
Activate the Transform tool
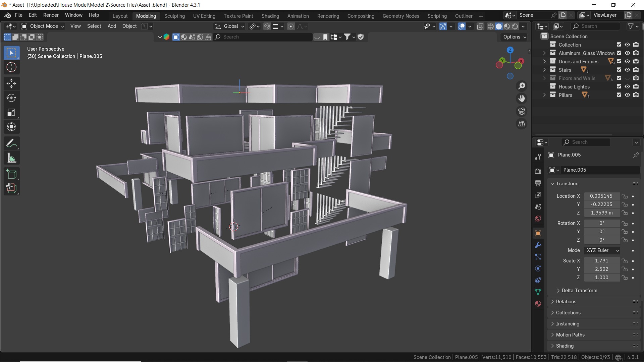(11, 127)
